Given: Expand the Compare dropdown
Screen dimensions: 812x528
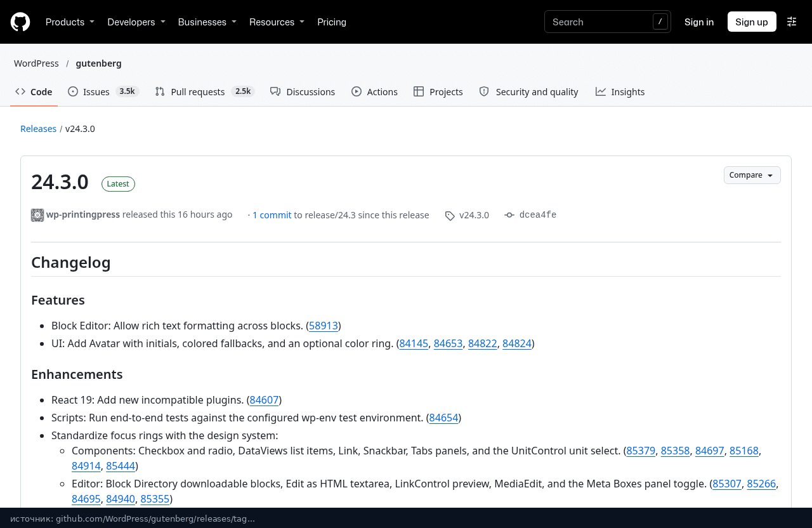Looking at the screenshot, I should click(752, 175).
